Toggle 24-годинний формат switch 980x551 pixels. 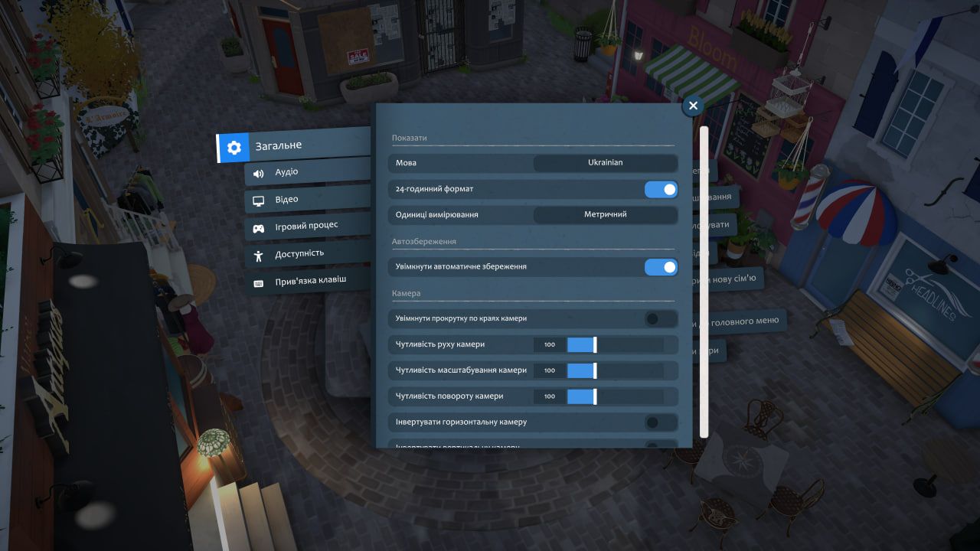click(x=661, y=189)
